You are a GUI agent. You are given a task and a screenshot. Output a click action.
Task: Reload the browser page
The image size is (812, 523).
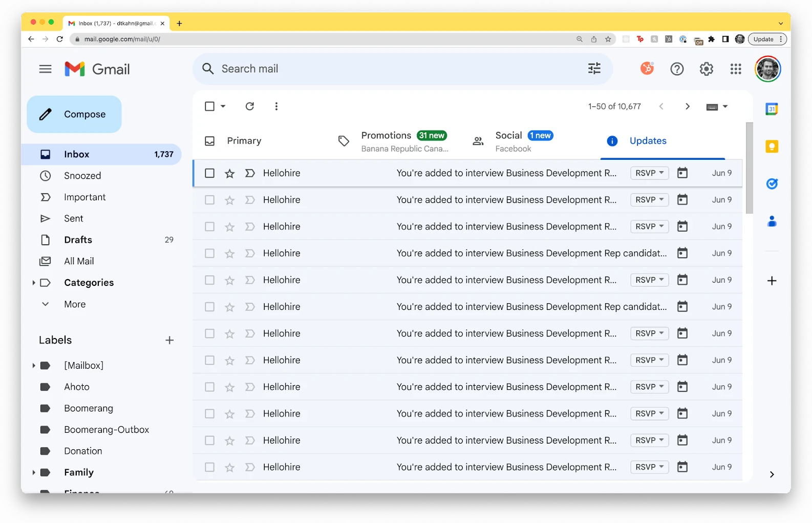[x=60, y=39]
